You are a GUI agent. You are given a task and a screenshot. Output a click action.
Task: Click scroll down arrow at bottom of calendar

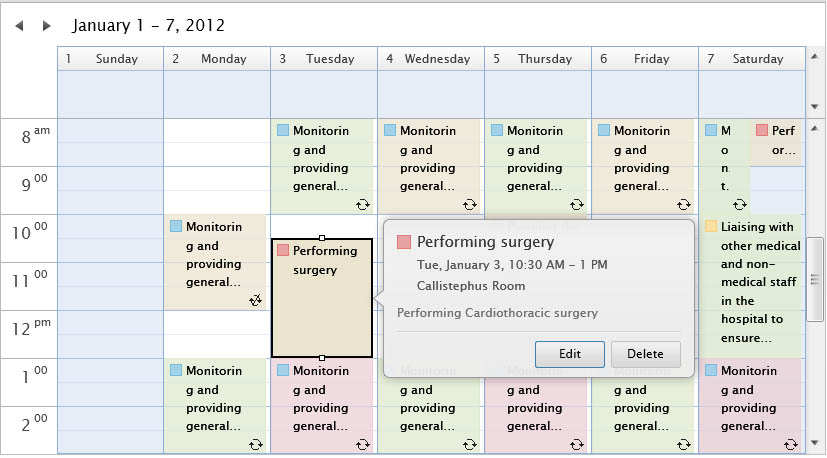tap(815, 442)
